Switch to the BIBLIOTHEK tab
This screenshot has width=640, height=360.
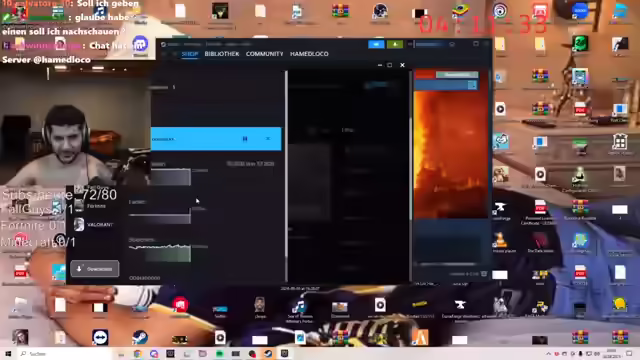coord(222,54)
